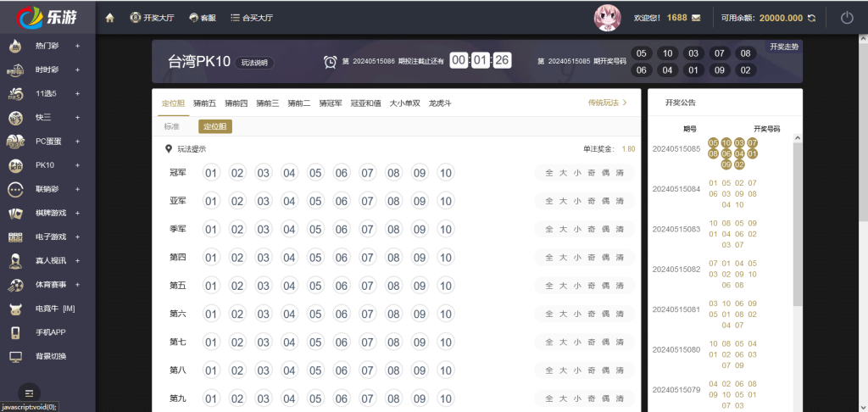868x412 pixels.
Task: Switch to 猜前三 tab
Action: pyautogui.click(x=267, y=103)
